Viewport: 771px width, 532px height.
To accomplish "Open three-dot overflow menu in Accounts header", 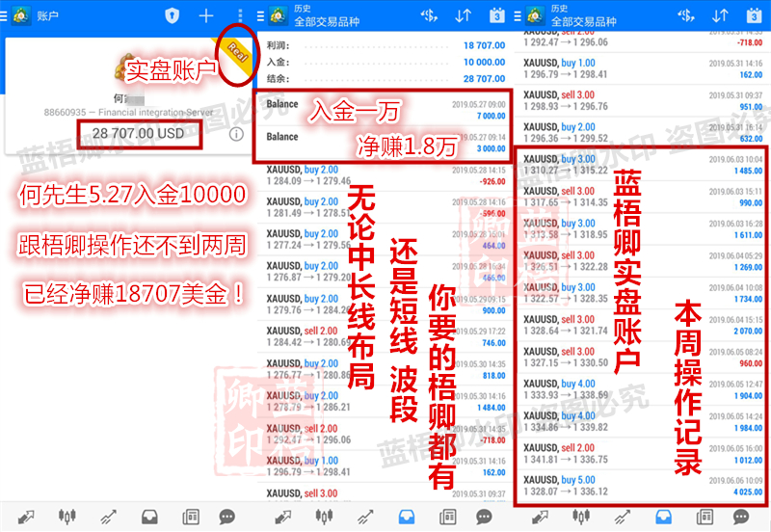I will click(240, 15).
